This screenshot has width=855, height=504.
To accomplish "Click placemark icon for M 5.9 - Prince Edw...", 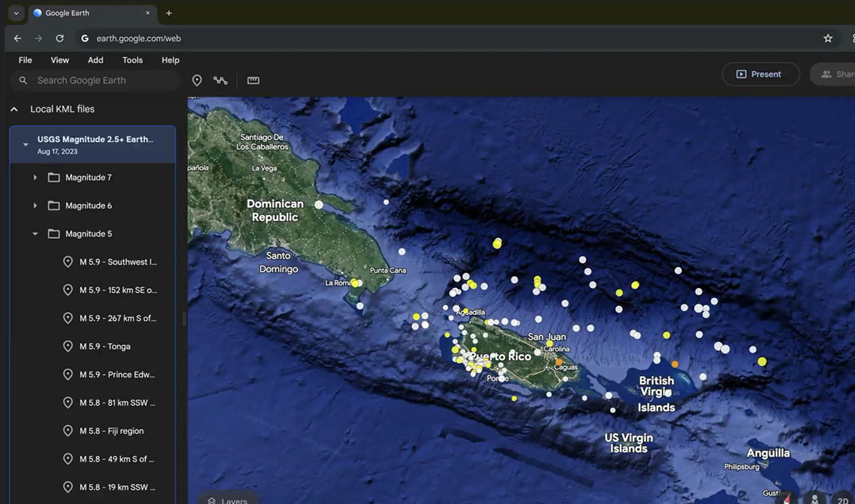I will (x=68, y=375).
